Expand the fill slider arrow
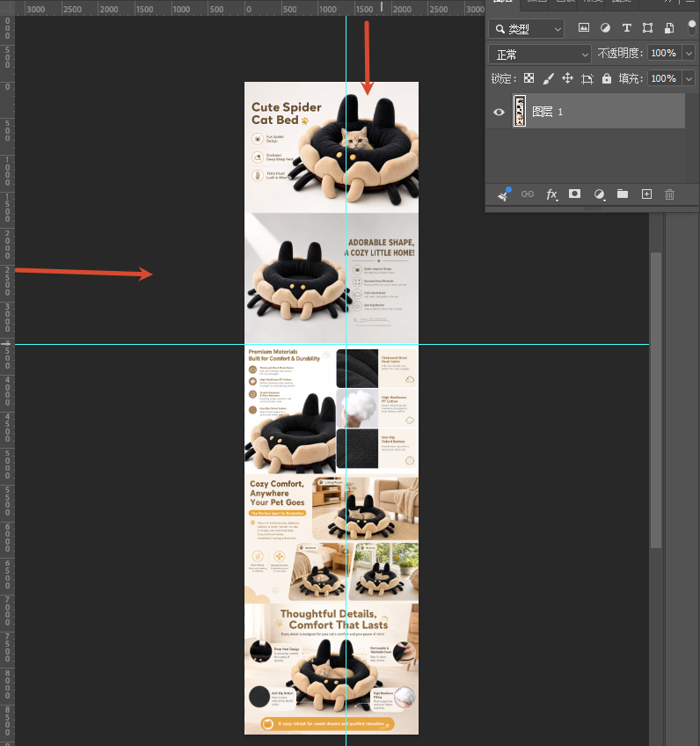 coord(689,78)
